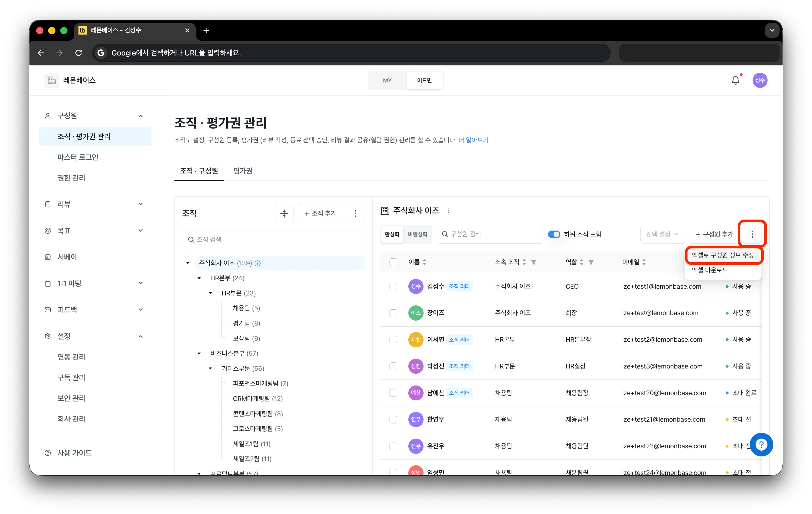Collapse the 설정 sidebar section
The image size is (812, 514).
[141, 336]
